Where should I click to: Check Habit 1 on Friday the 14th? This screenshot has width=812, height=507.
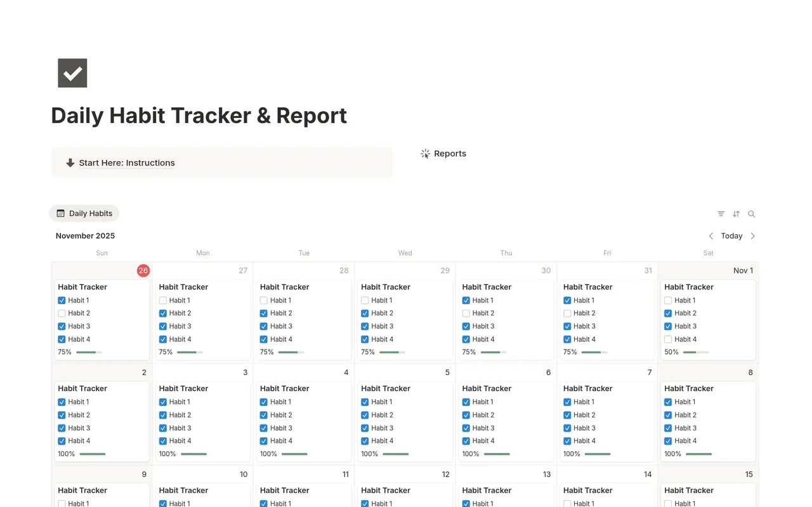click(x=567, y=504)
